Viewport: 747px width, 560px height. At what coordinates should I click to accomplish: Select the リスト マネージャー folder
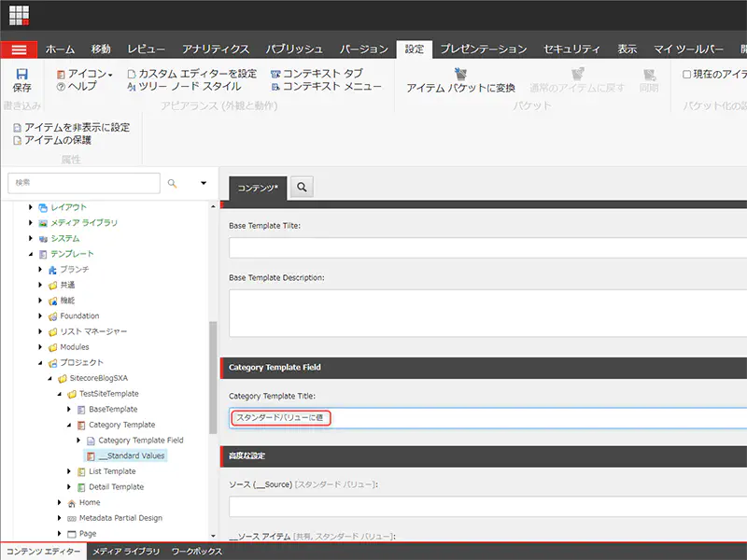tap(93, 331)
